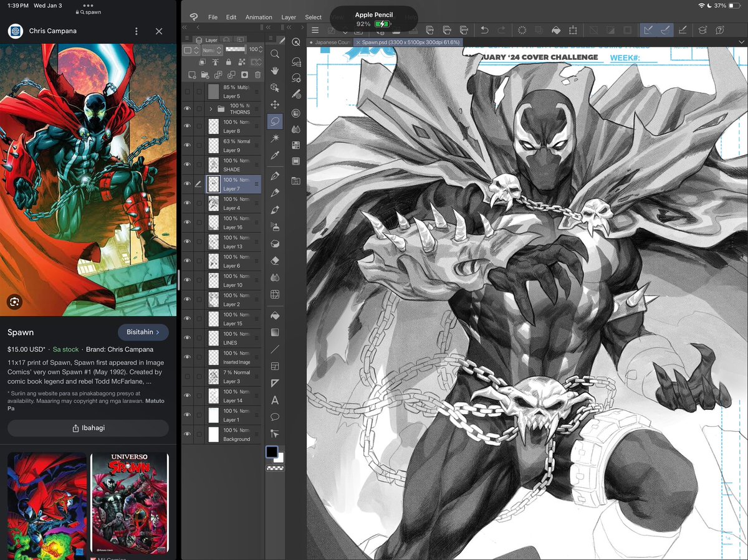Select the Correct line tool
The height and width of the screenshot is (560, 748).
point(274,434)
